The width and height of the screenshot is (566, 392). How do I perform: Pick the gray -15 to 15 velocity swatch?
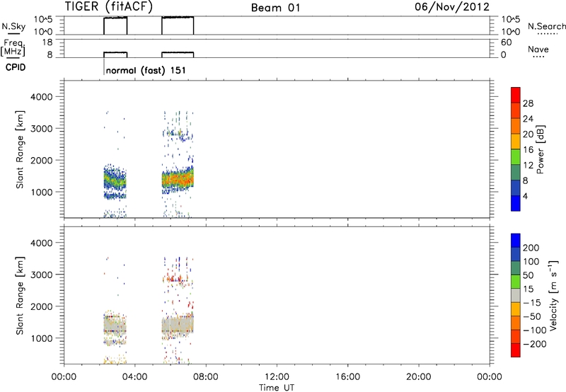click(516, 295)
